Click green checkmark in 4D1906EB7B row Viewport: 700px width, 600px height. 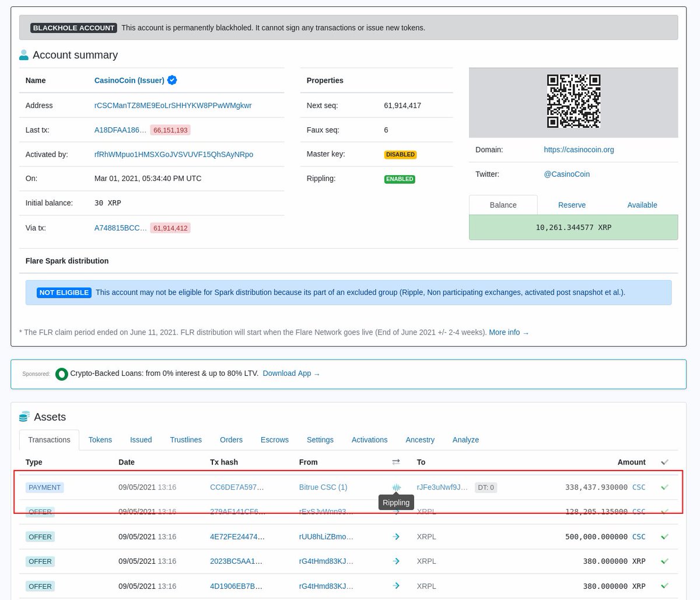[x=664, y=586]
